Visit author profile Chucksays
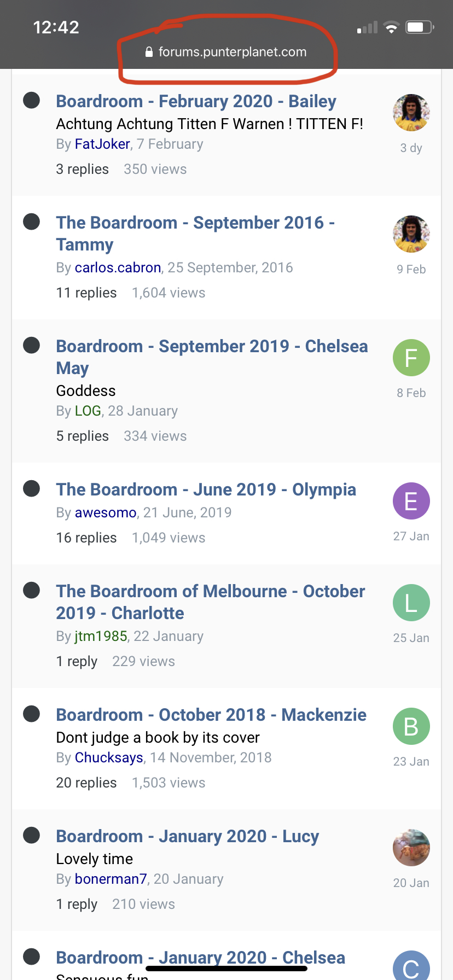453x980 pixels. pyautogui.click(x=109, y=757)
